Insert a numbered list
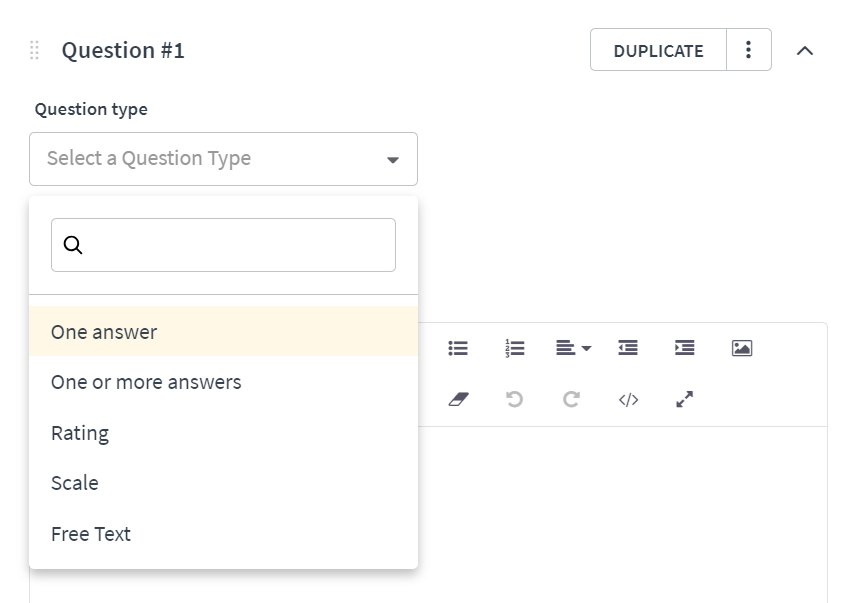The height and width of the screenshot is (603, 854). point(515,348)
